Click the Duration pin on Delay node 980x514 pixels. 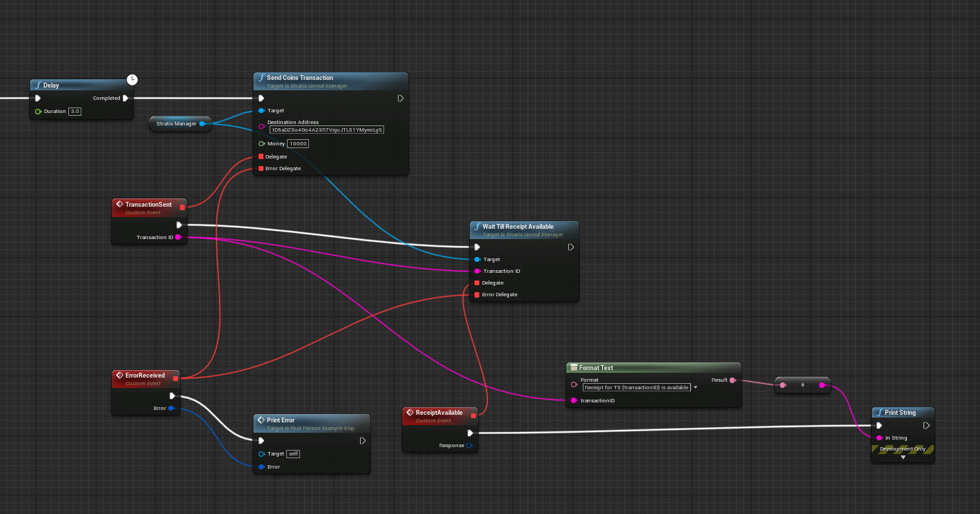tap(38, 111)
